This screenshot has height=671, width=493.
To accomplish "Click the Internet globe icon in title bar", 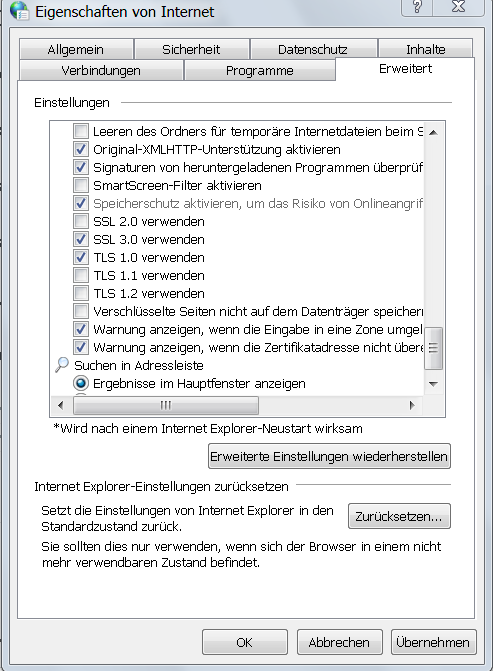I will (19, 11).
